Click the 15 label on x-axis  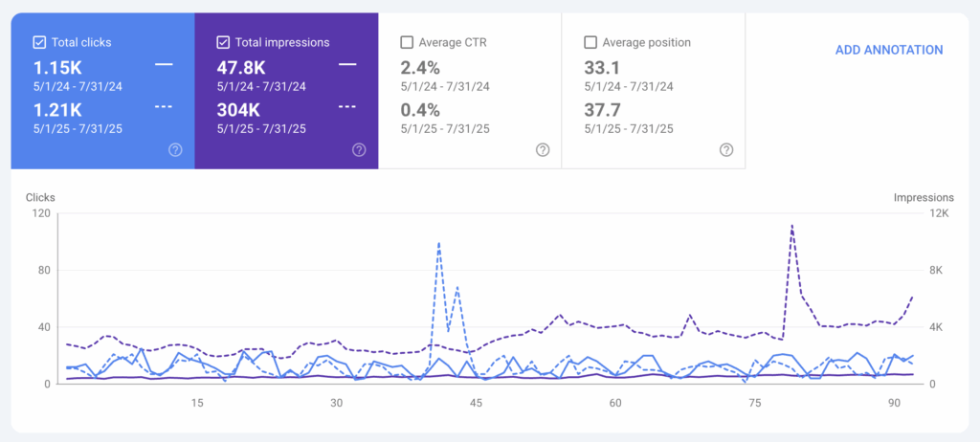click(x=197, y=403)
